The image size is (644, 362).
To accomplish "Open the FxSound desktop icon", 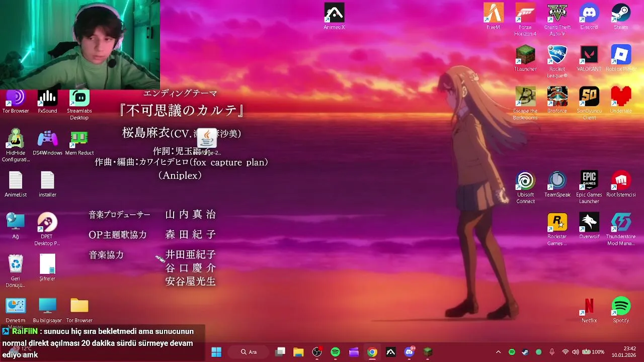I will [47, 101].
